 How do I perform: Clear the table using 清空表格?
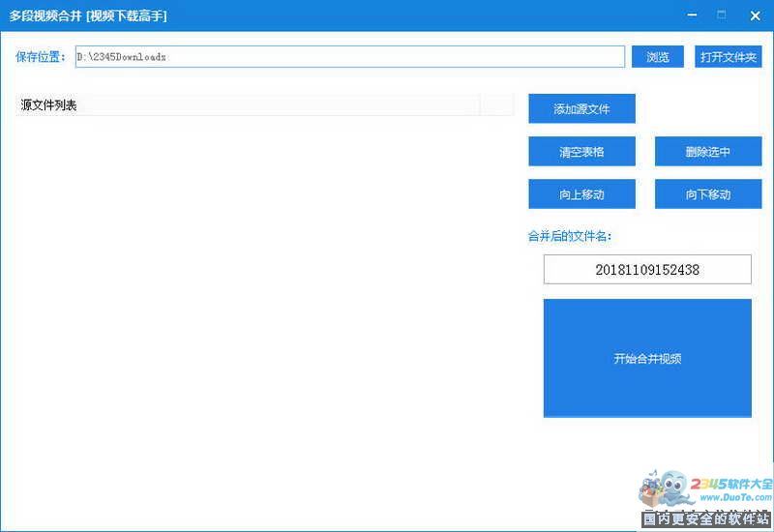tap(581, 152)
